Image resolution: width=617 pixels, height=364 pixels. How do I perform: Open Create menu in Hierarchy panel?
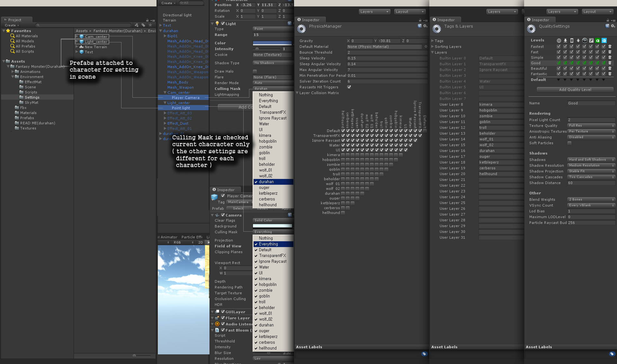[x=168, y=3]
